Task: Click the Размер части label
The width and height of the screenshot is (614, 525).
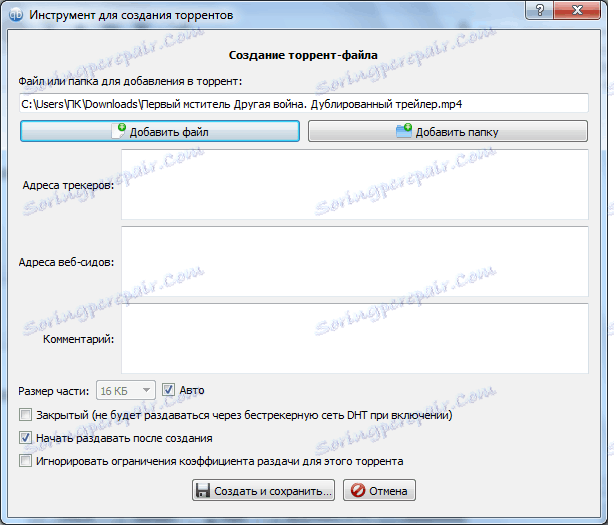Action: pyautogui.click(x=54, y=391)
